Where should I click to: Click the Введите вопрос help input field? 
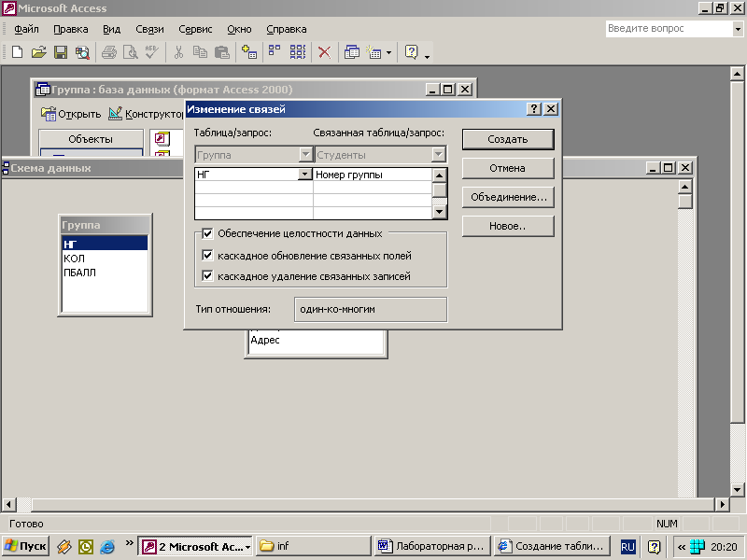(x=669, y=29)
